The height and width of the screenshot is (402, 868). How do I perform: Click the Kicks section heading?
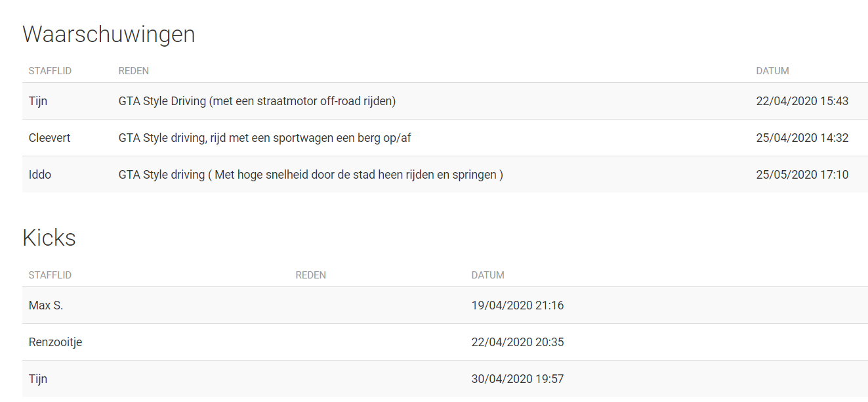click(49, 238)
